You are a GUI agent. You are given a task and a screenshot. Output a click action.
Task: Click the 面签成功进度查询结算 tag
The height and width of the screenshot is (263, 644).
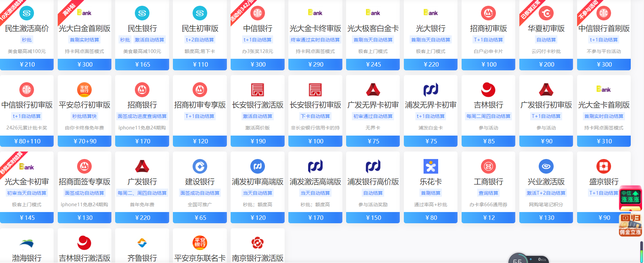(x=142, y=116)
